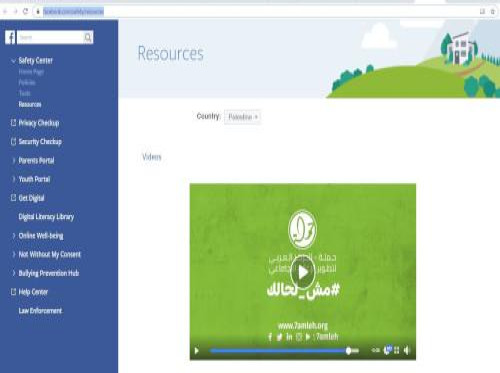Expand the Parents Portal chevron
Screen dimensions: 500x373
click(x=14, y=160)
